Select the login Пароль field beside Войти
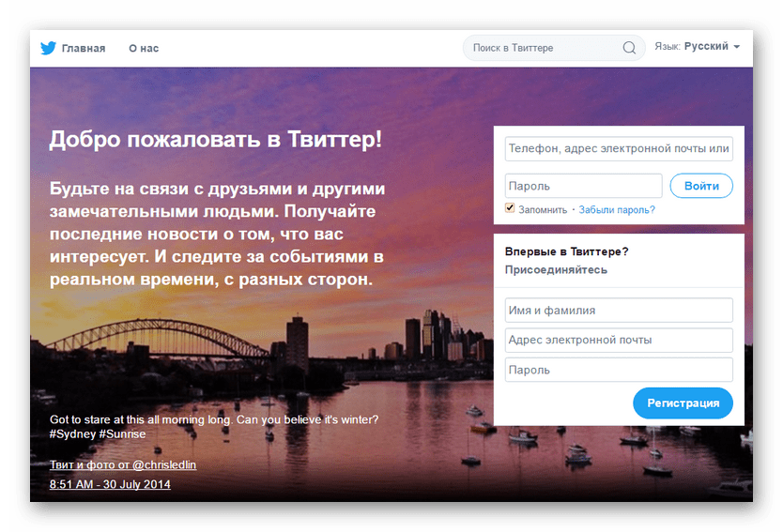The width and height of the screenshot is (783, 532). [x=583, y=186]
